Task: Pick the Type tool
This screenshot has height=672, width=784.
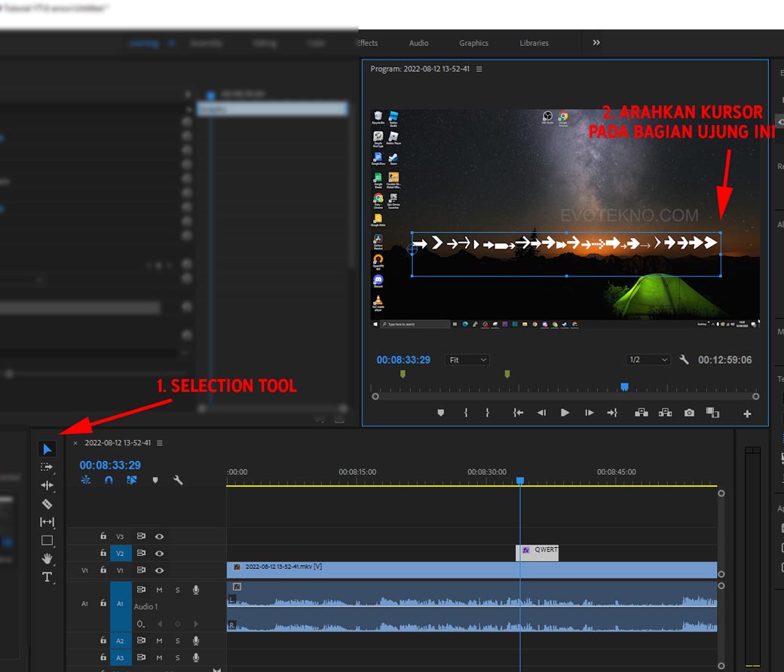Action: click(x=47, y=577)
